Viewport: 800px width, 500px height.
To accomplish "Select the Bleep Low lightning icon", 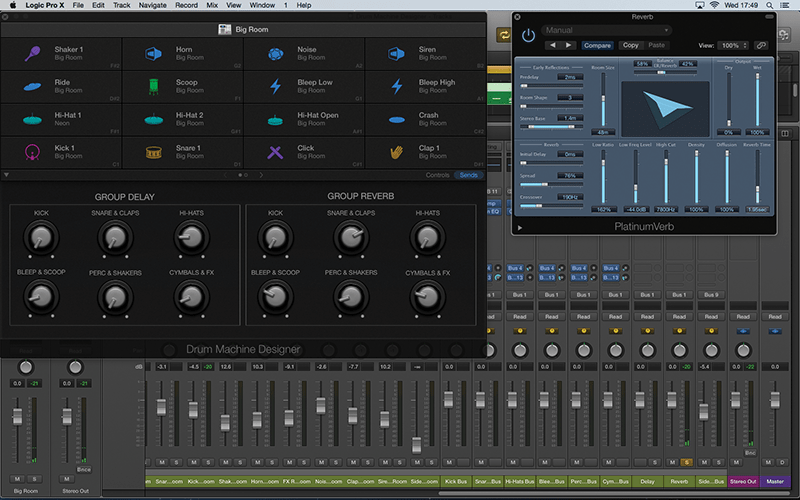I will click(276, 86).
